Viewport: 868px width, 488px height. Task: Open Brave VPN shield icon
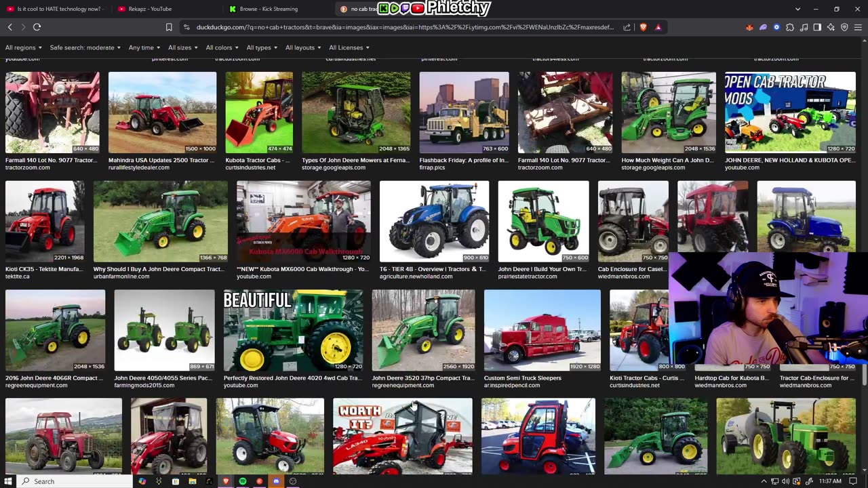[x=844, y=27]
